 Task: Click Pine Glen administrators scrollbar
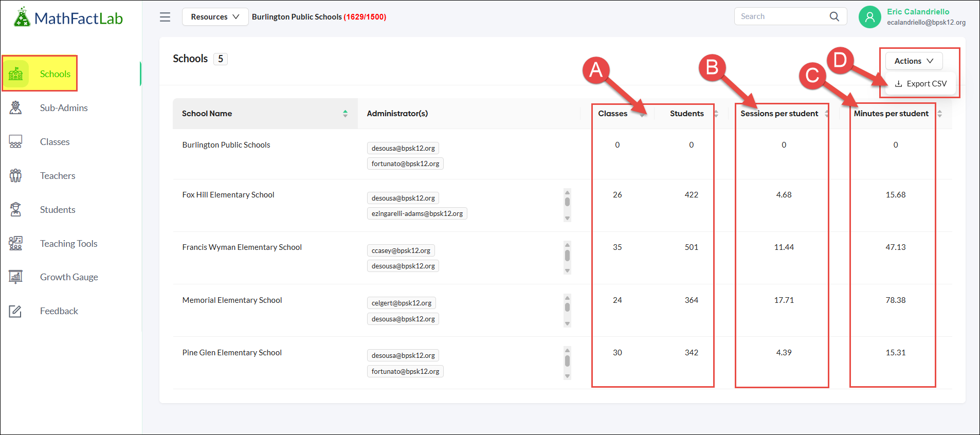(x=567, y=362)
